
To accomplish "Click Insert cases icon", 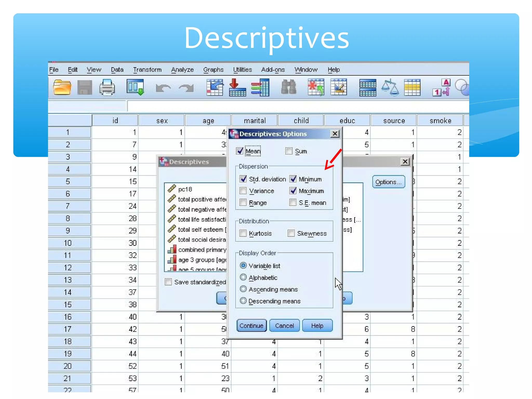I will pos(316,88).
